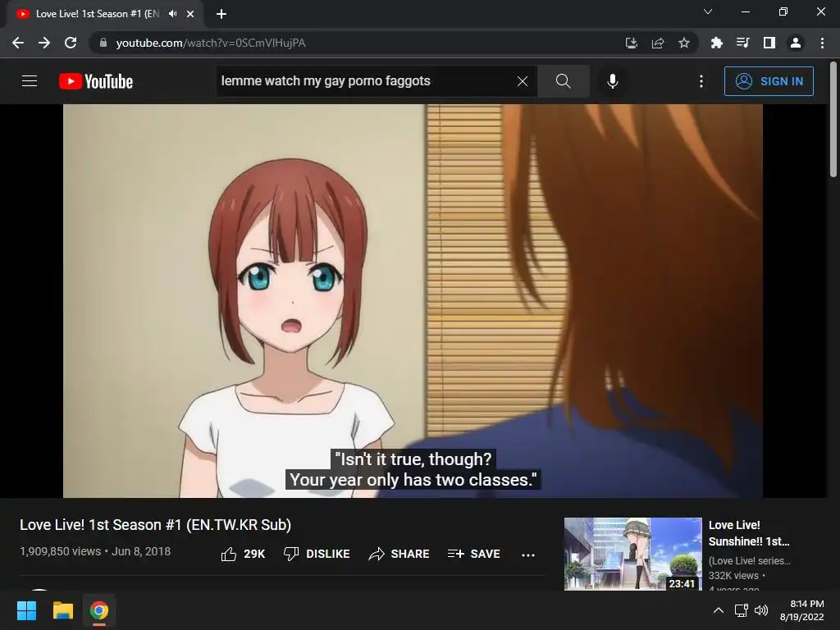The image size is (840, 630).
Task: Open network icon in system tray
Action: click(x=742, y=610)
